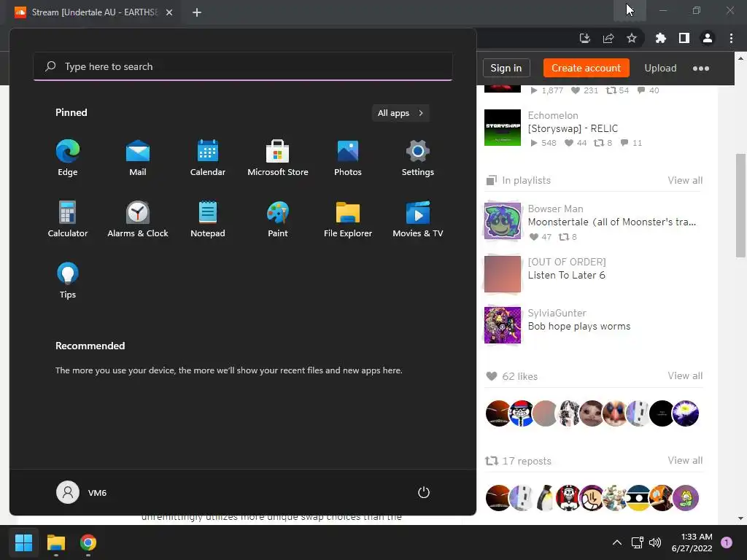Open Chrome's three-dot menu
Image resolution: width=747 pixels, height=560 pixels.
point(731,38)
